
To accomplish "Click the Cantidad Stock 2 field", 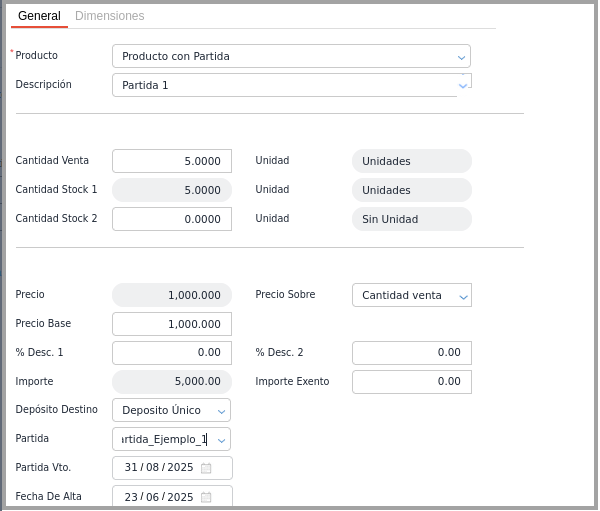I will point(171,219).
